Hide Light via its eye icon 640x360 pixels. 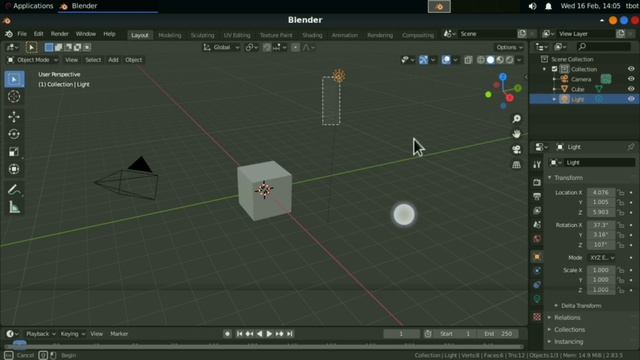click(x=631, y=99)
